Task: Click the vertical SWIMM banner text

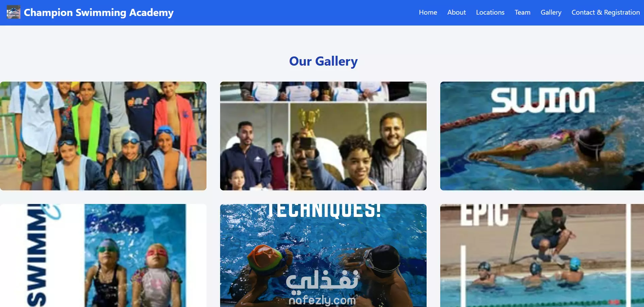Action: coord(37,256)
